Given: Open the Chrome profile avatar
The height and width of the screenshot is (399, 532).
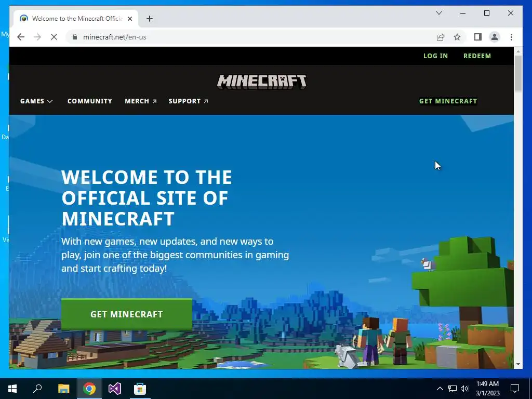Looking at the screenshot, I should (495, 37).
